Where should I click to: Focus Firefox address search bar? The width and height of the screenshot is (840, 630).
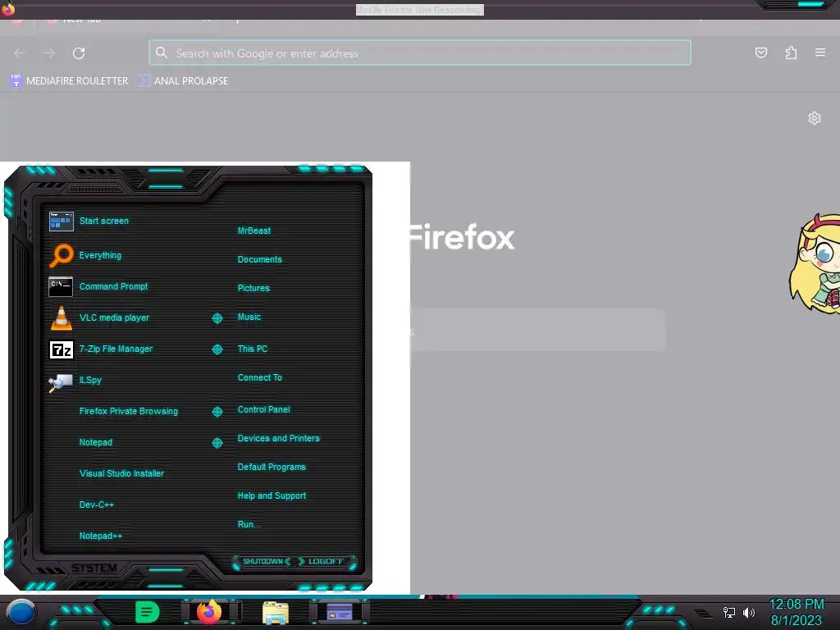click(420, 53)
